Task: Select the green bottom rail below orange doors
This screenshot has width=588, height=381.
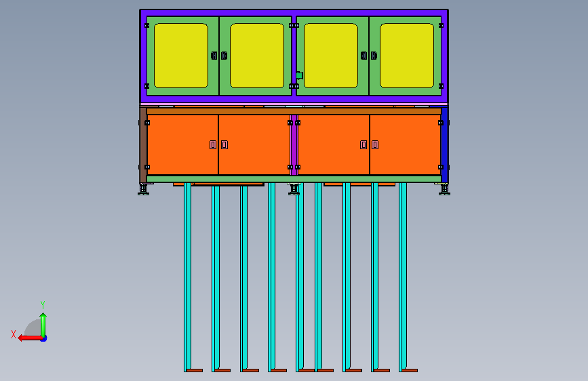Action: [294, 179]
